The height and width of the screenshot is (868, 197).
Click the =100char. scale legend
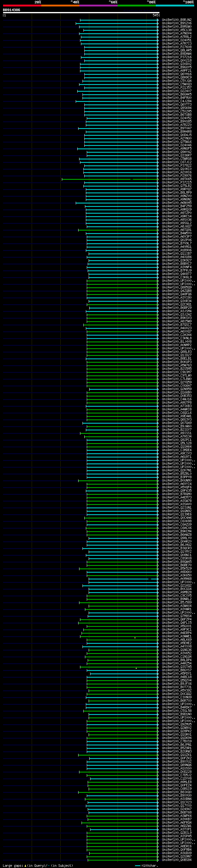click(146, 865)
